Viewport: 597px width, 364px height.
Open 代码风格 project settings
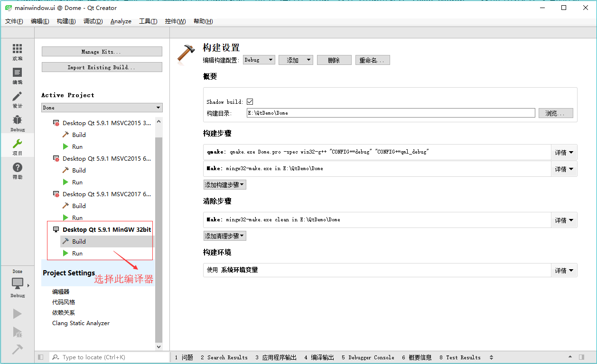pos(64,302)
